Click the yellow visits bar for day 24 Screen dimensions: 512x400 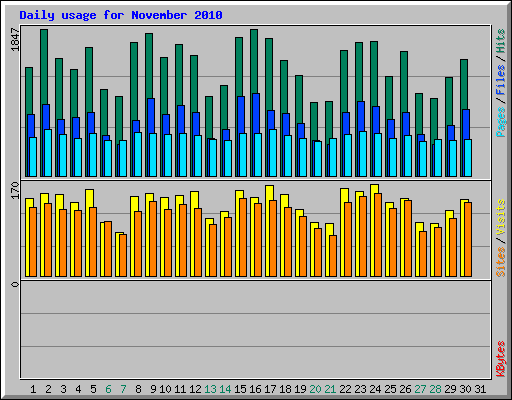(375, 189)
